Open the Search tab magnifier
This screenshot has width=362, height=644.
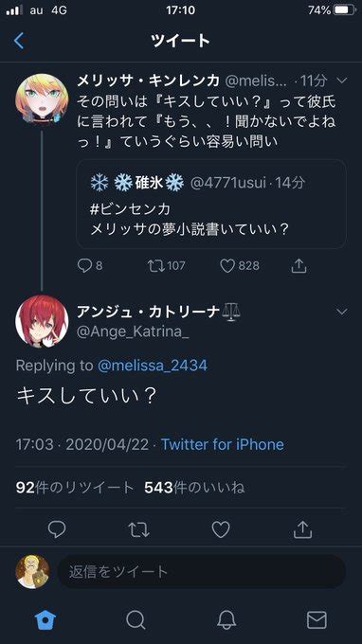tap(136, 619)
